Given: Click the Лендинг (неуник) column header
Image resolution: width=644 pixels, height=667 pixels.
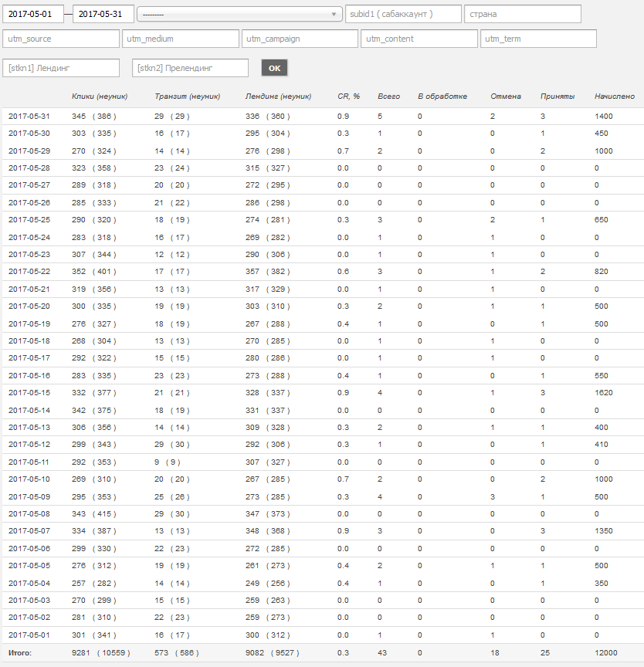Looking at the screenshot, I should click(x=278, y=96).
